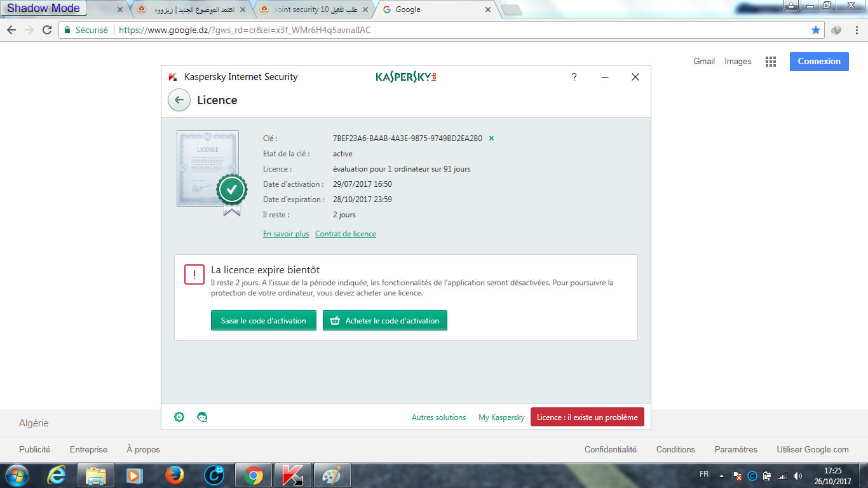
Task: Close the Google tab
Action: pos(488,10)
